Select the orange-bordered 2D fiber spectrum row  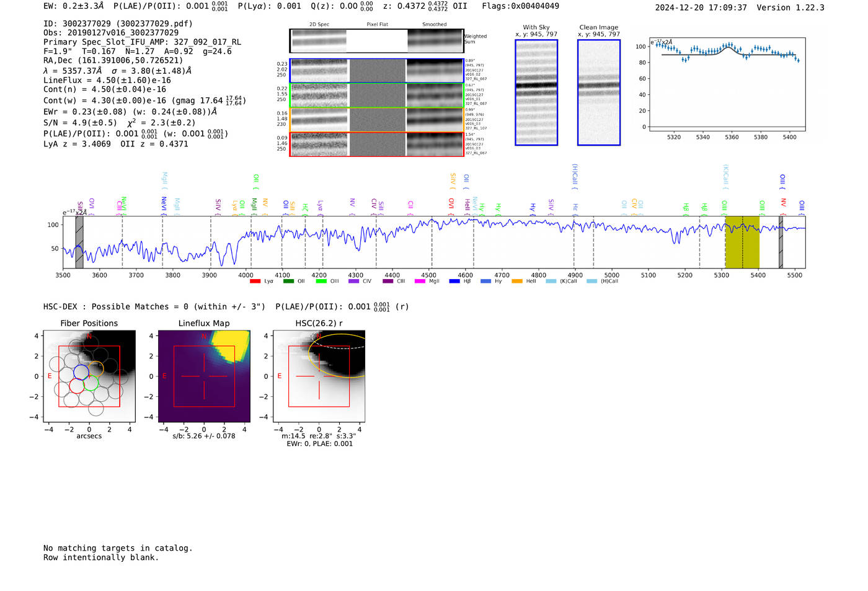pos(376,120)
